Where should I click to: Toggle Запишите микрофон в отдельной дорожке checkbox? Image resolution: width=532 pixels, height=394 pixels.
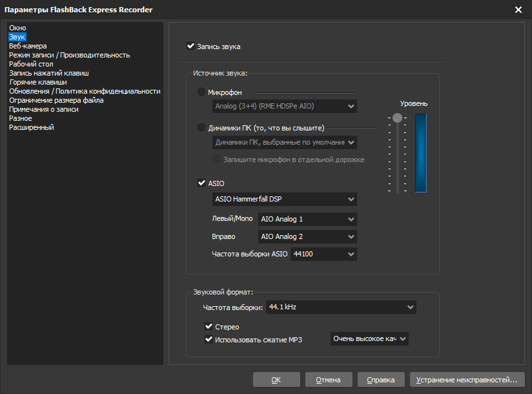(217, 159)
